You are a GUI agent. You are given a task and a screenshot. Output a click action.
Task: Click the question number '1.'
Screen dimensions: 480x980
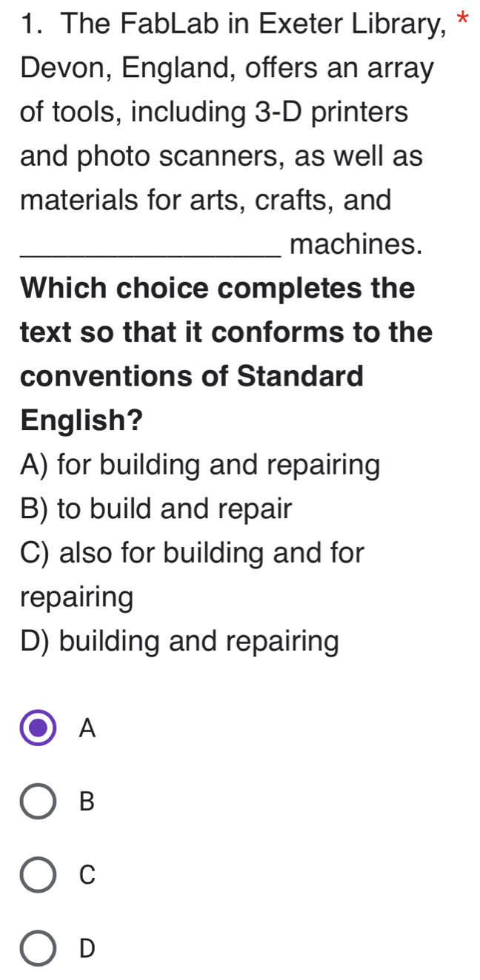click(33, 25)
